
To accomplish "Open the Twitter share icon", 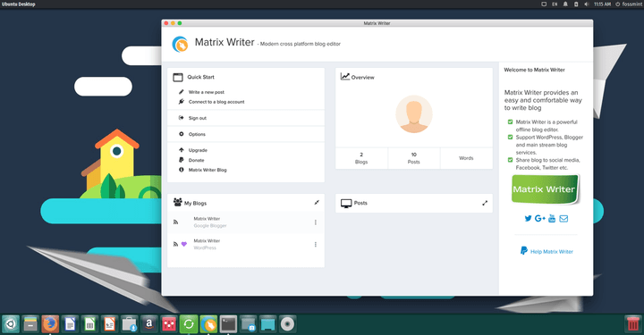I will (529, 219).
